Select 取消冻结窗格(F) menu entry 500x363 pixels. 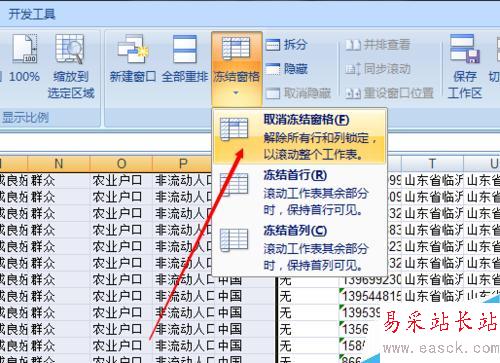pyautogui.click(x=299, y=137)
